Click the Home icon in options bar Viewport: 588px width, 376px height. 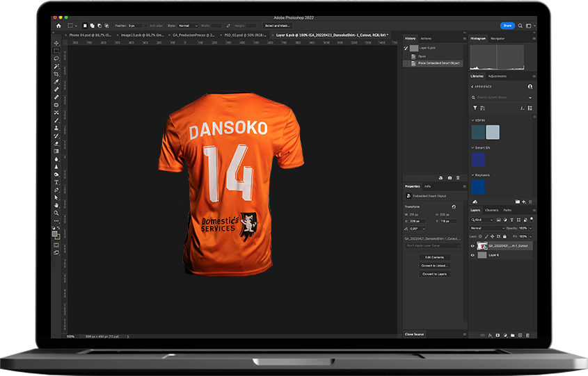coord(58,26)
